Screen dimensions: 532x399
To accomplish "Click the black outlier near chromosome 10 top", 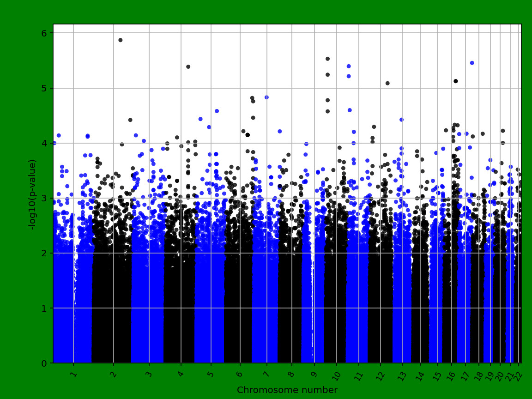I will click(328, 59).
